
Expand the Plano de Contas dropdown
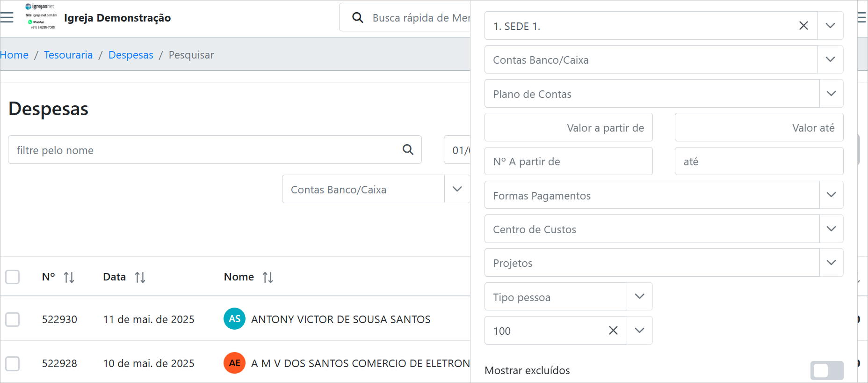click(831, 94)
